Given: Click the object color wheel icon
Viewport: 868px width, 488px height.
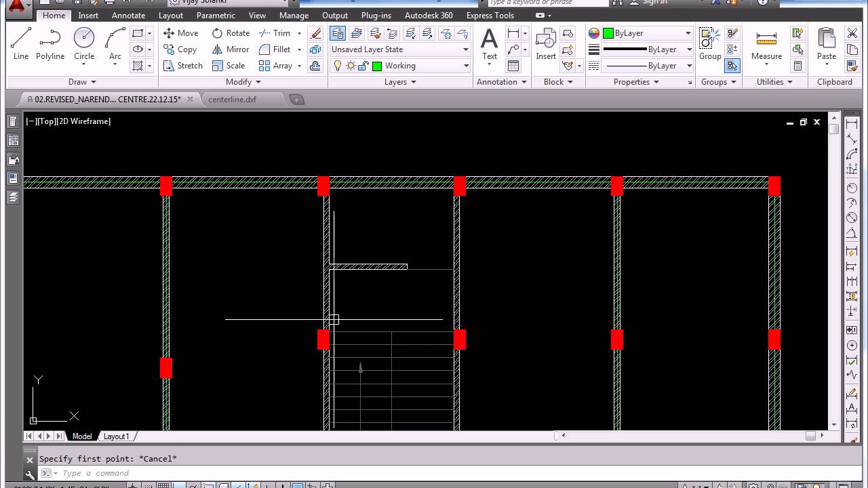Looking at the screenshot, I should [x=594, y=33].
